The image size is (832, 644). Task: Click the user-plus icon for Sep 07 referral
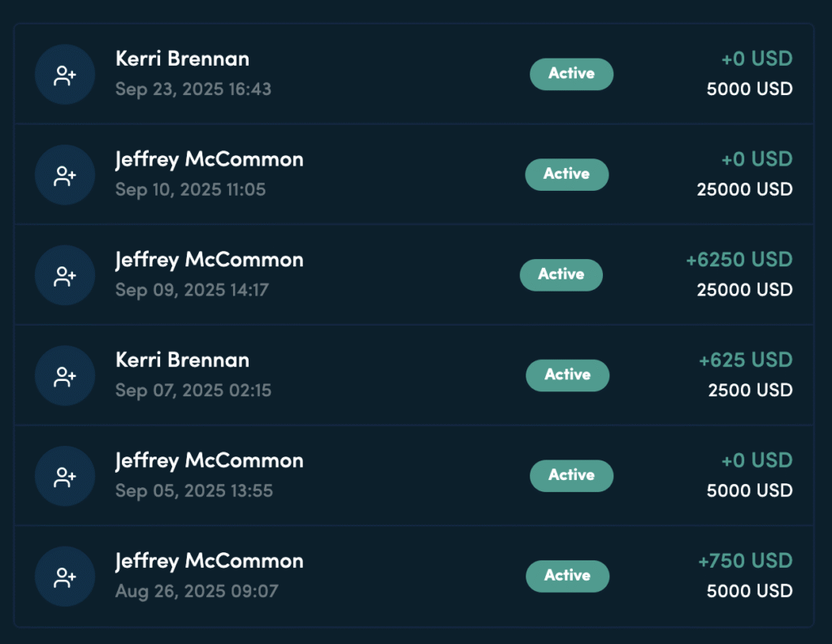pyautogui.click(x=65, y=376)
